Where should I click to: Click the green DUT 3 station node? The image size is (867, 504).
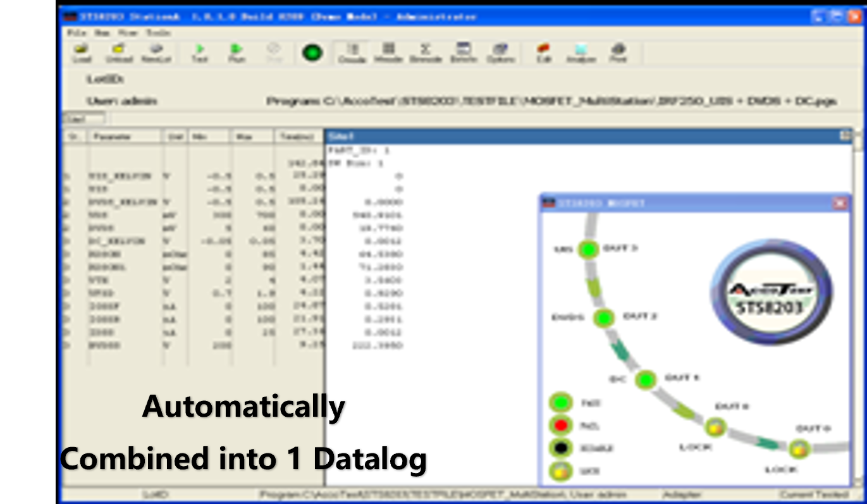coord(589,249)
